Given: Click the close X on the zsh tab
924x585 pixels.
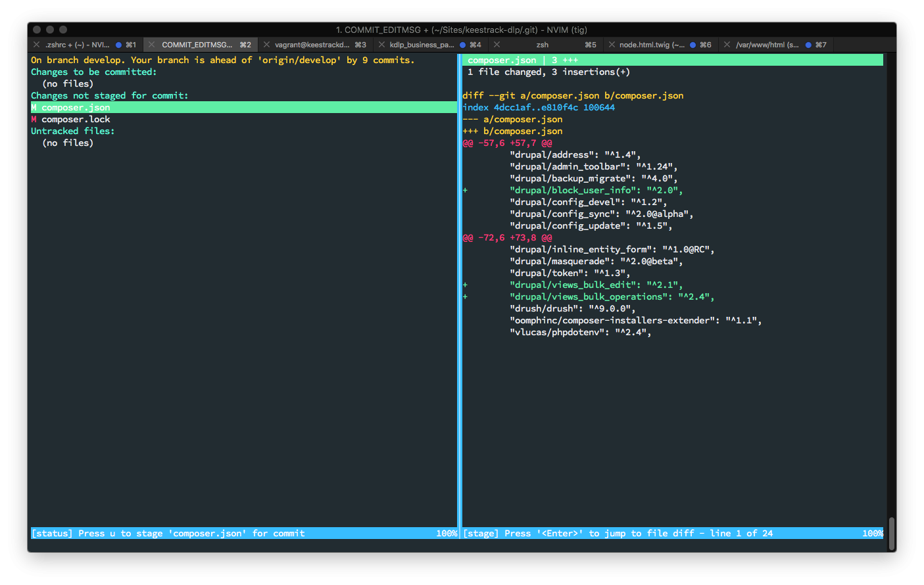Looking at the screenshot, I should coord(497,45).
